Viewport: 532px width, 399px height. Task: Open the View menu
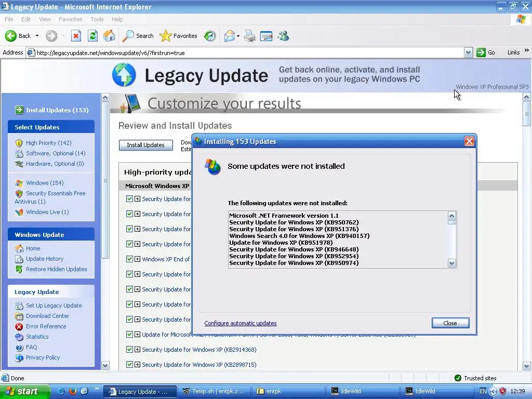(45, 19)
